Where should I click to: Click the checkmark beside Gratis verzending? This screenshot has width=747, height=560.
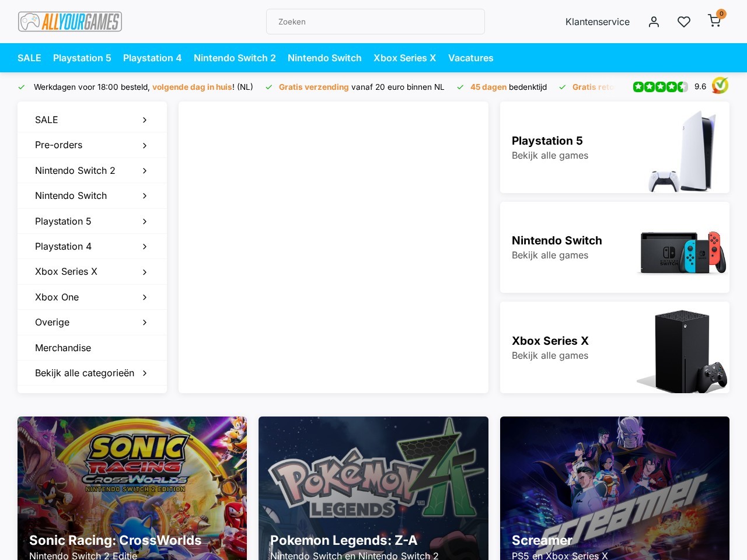269,87
